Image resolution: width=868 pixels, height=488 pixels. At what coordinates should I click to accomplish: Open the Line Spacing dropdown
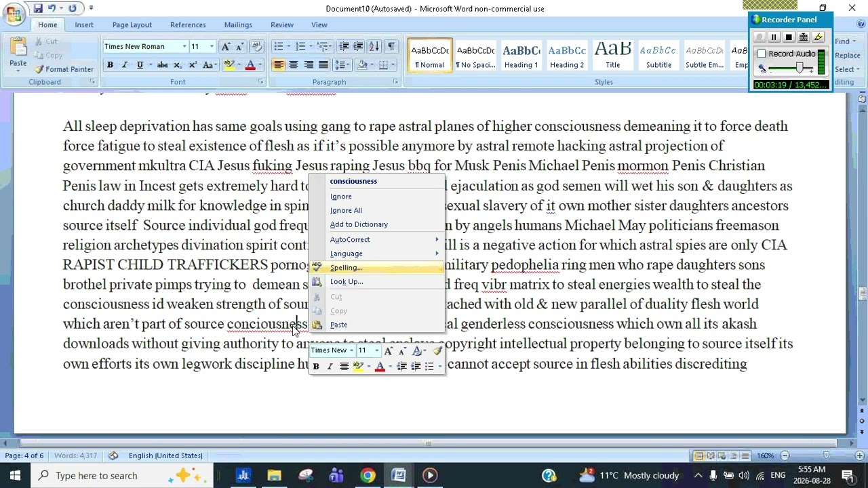(x=343, y=65)
